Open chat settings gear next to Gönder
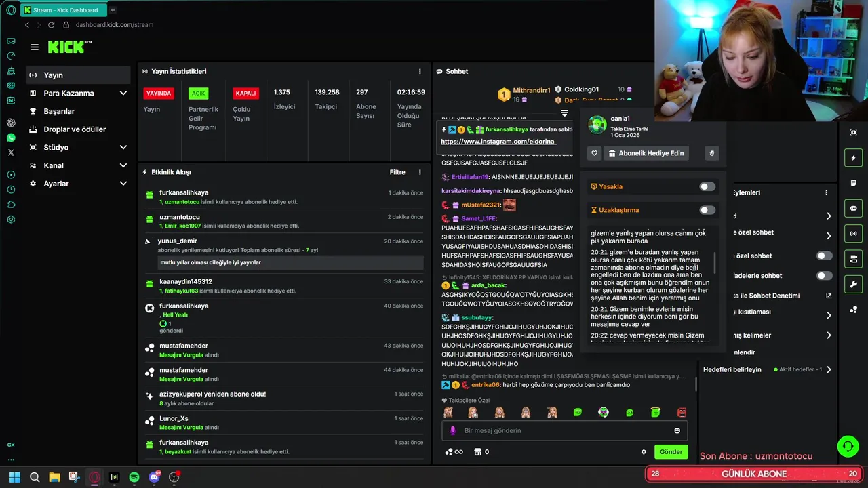 click(644, 452)
